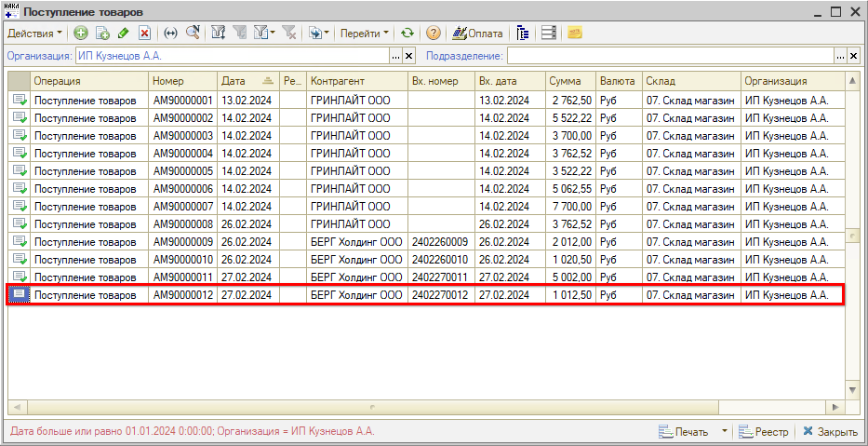Open the Действия dropdown menu
Screen dimensions: 868x446
point(34,34)
